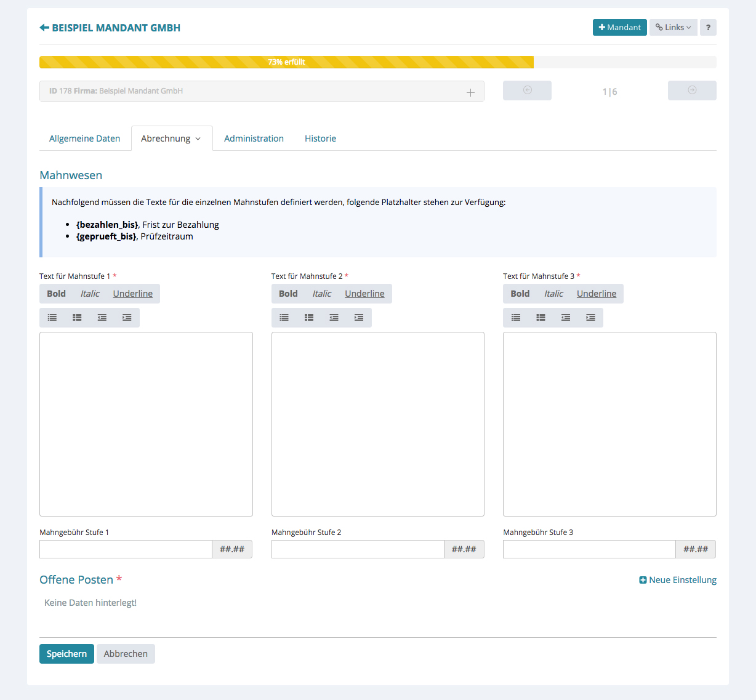Screen dimensions: 756x700
Task: Click the Neue Einstellung link
Action: (678, 580)
